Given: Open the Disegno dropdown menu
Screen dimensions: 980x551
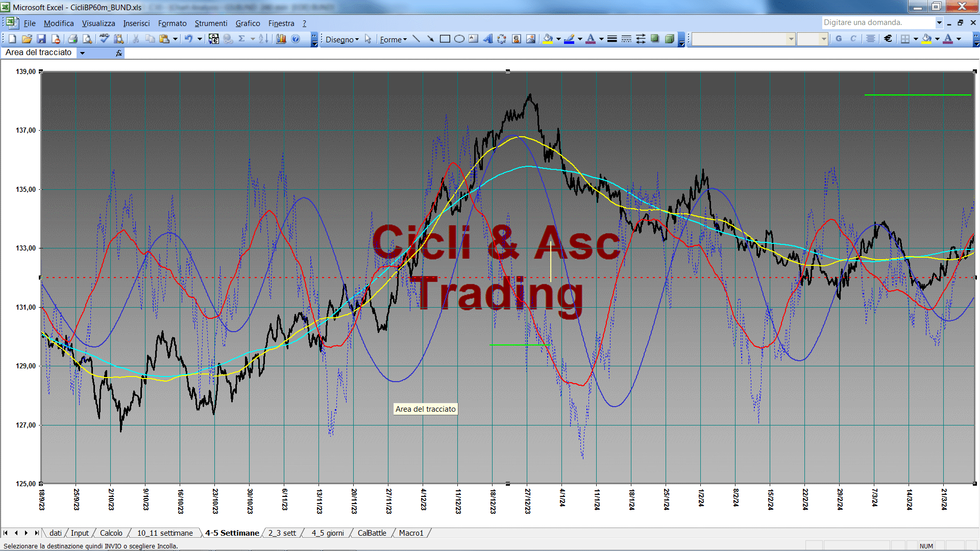Looking at the screenshot, I should [342, 39].
